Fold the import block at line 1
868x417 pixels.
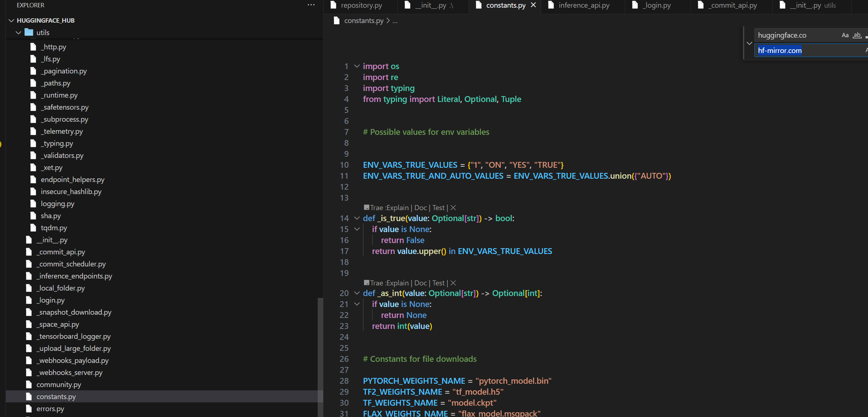tap(357, 66)
